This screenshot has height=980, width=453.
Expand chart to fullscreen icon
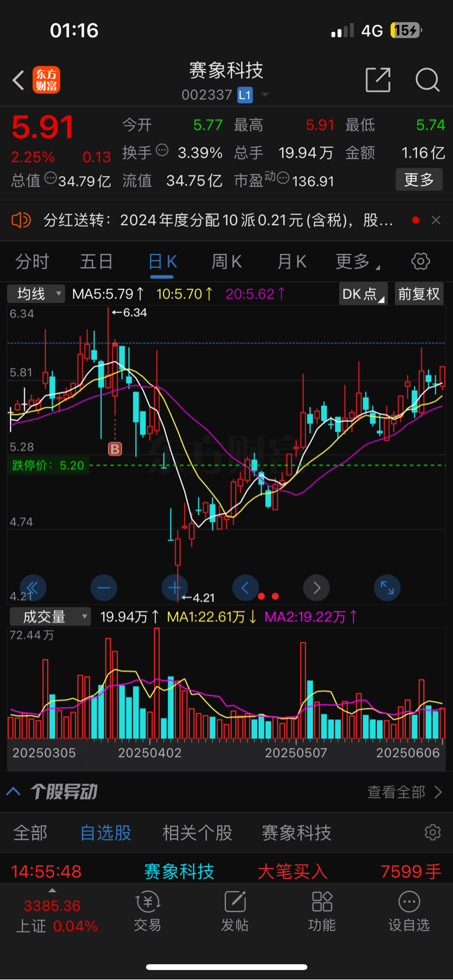point(388,588)
